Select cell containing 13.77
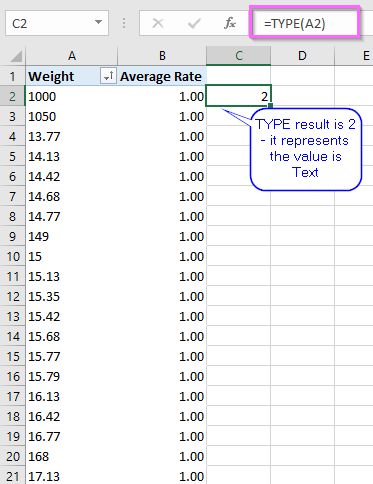The width and height of the screenshot is (373, 484). point(72,136)
